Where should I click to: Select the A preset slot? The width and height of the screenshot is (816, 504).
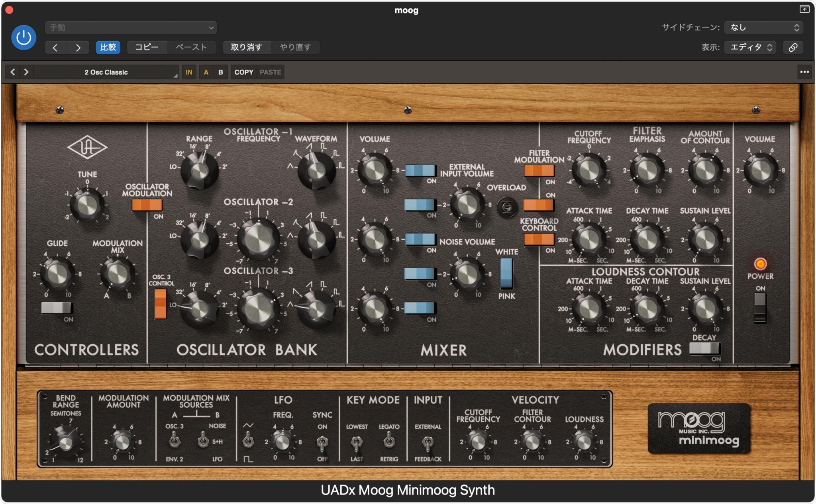tap(206, 72)
